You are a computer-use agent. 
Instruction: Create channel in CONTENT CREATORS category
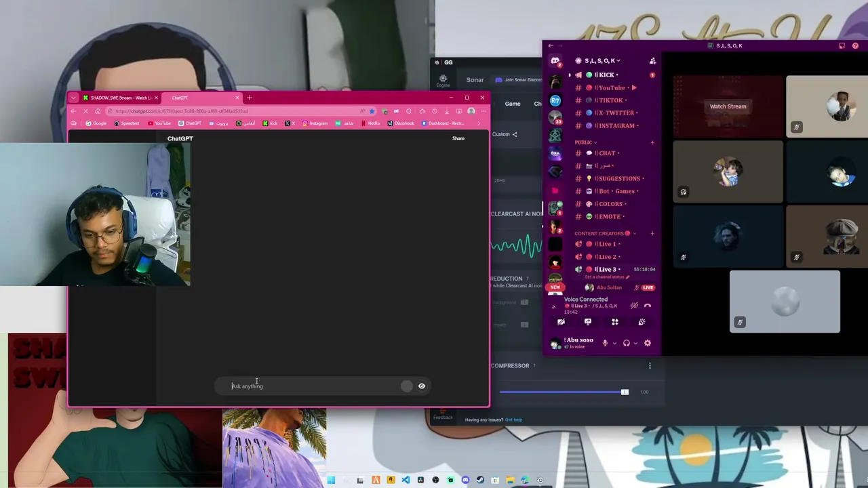[x=652, y=233]
